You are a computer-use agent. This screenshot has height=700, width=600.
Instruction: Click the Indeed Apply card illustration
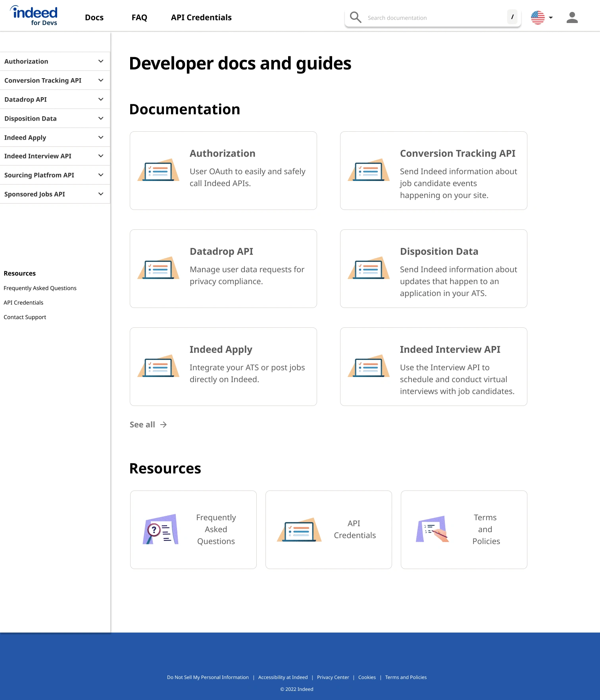coord(158,366)
